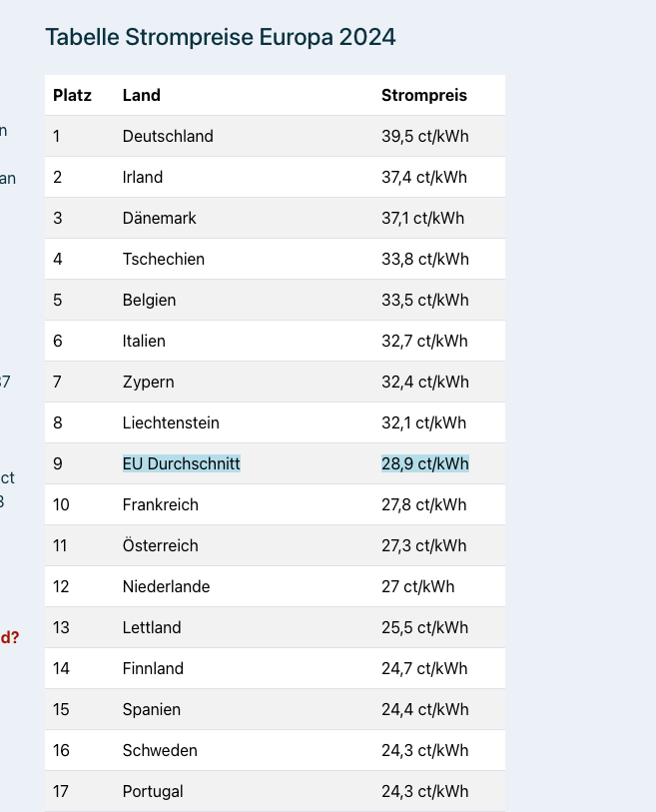
Task: Click Dänemark in the table
Action: tap(160, 218)
